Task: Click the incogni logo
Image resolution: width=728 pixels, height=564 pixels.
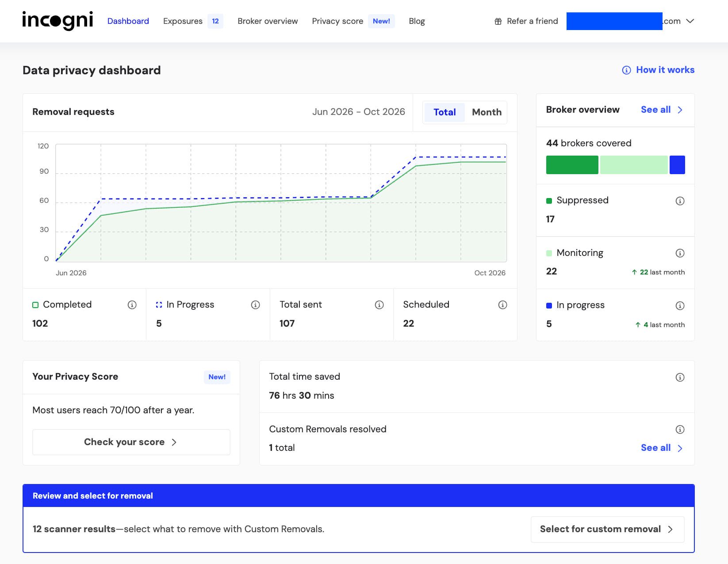Action: click(x=57, y=21)
